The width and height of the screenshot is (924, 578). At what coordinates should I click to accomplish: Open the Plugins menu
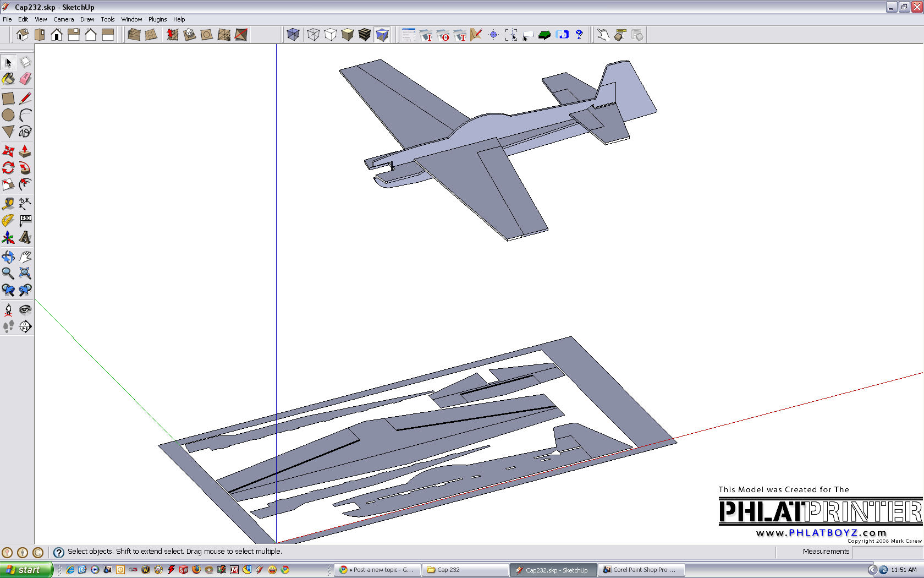pyautogui.click(x=157, y=19)
